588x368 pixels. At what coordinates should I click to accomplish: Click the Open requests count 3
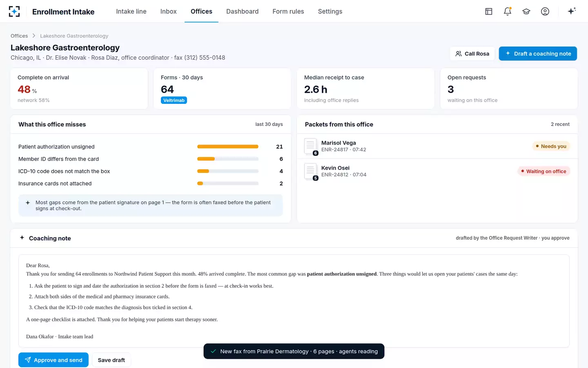451,90
